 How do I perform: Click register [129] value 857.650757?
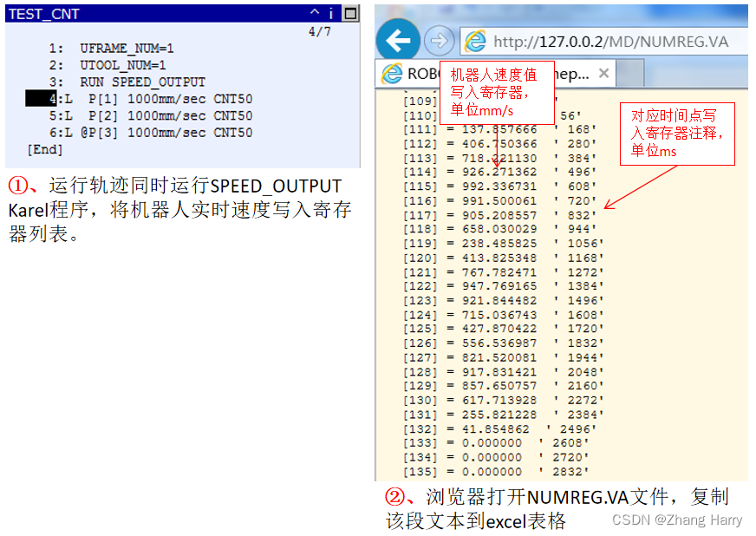[499, 385]
